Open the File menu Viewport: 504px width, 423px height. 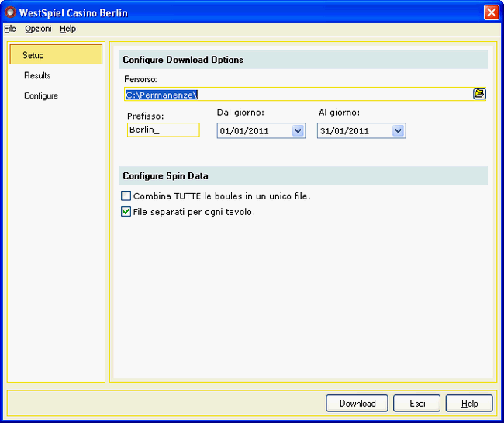pos(9,29)
